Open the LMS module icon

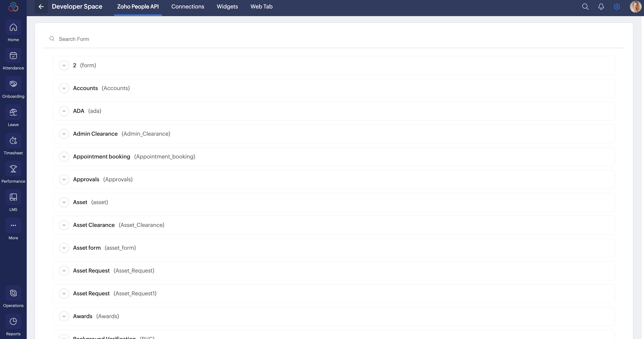click(13, 197)
